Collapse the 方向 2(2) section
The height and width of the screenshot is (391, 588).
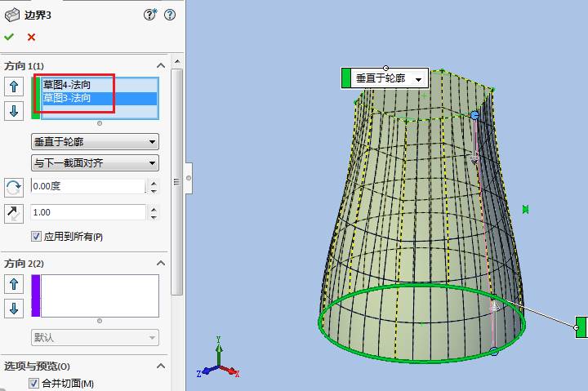tap(161, 263)
